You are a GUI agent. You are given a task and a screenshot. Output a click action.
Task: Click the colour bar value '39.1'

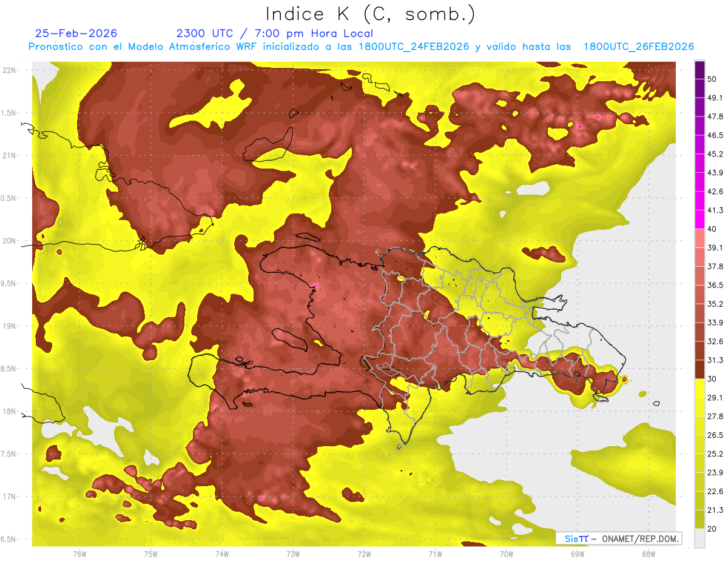click(x=715, y=248)
